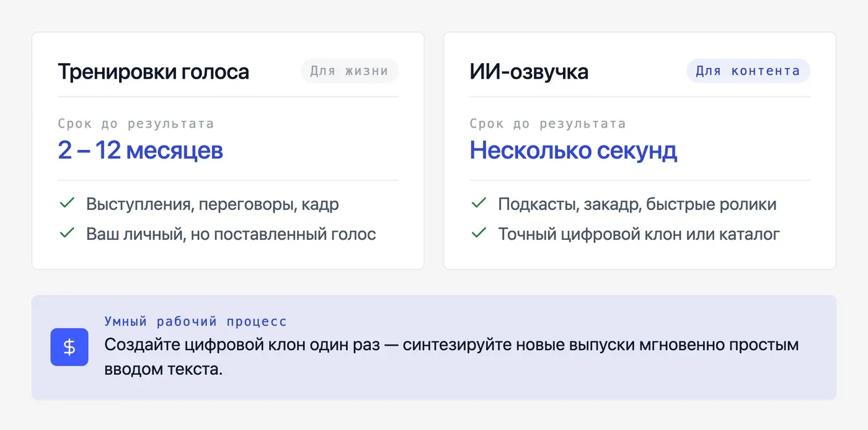Viewport: 868px width, 430px height.
Task: Click the text "Точный цифровой клон или каталог"
Action: pos(639,234)
